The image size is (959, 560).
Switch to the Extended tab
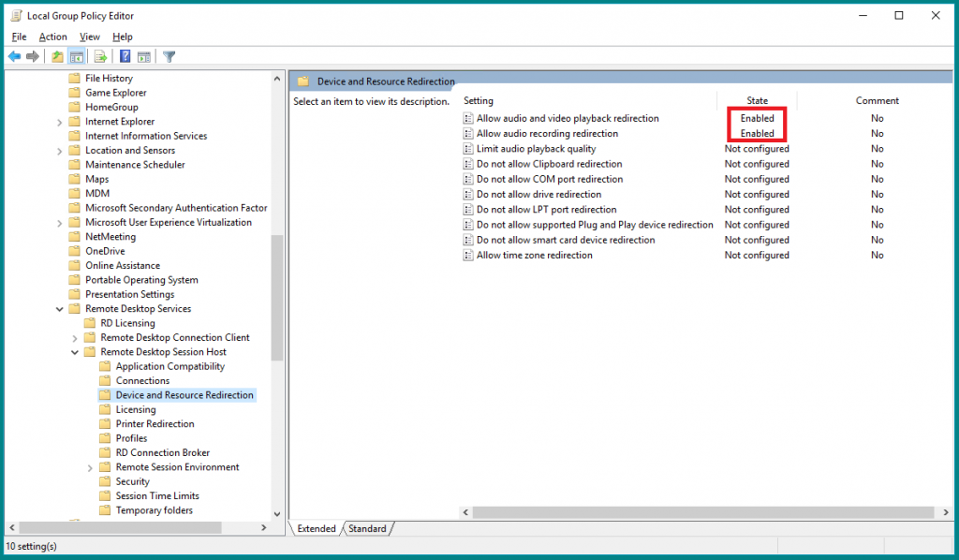point(317,528)
